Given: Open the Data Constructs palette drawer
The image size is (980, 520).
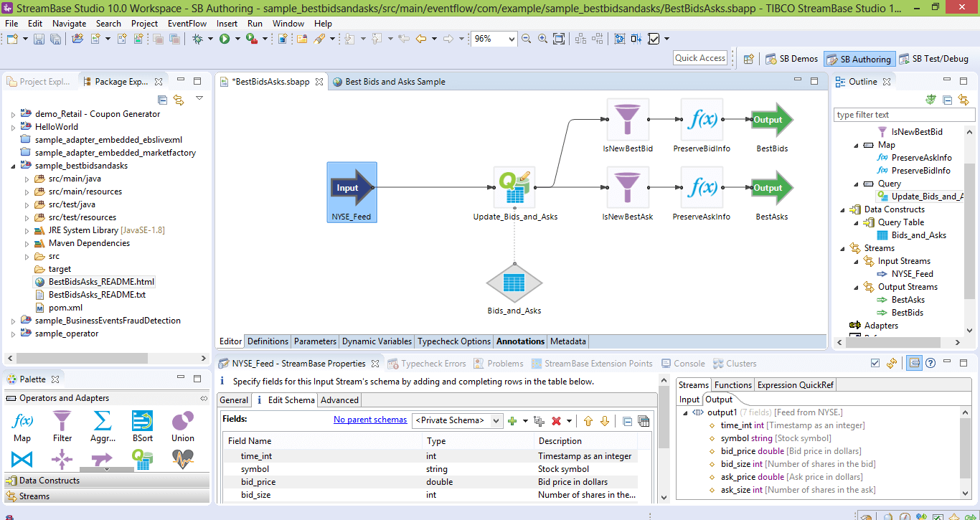Looking at the screenshot, I should (107, 481).
